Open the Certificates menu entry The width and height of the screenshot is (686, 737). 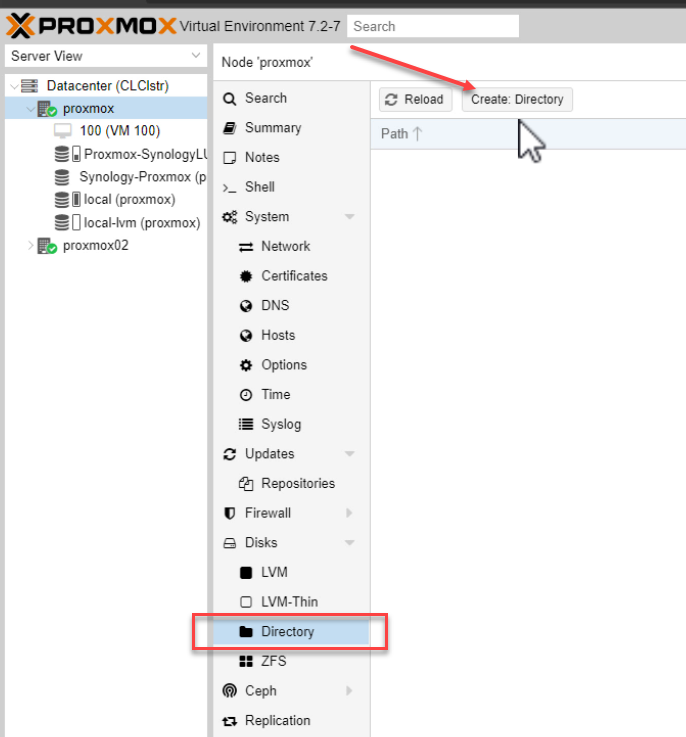pyautogui.click(x=292, y=276)
